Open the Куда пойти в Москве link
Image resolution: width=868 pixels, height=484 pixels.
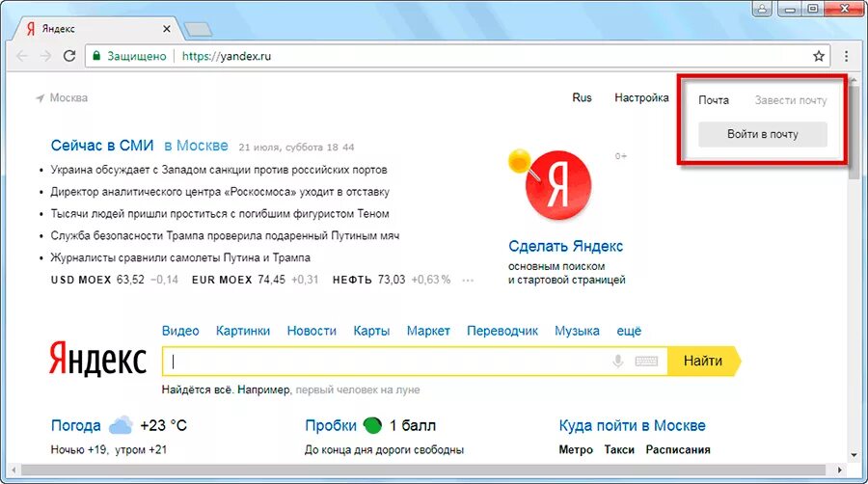(x=632, y=425)
